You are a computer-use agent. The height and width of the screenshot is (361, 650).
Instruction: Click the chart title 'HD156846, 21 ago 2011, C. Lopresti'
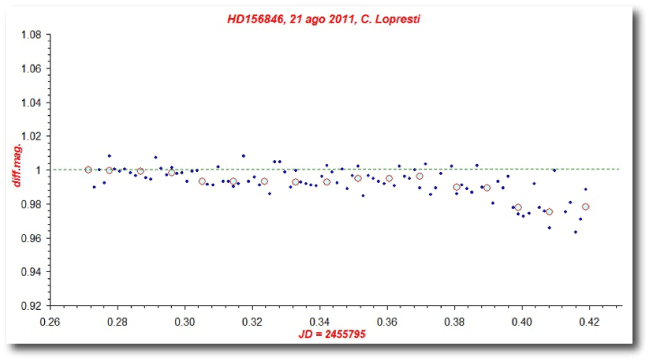323,19
